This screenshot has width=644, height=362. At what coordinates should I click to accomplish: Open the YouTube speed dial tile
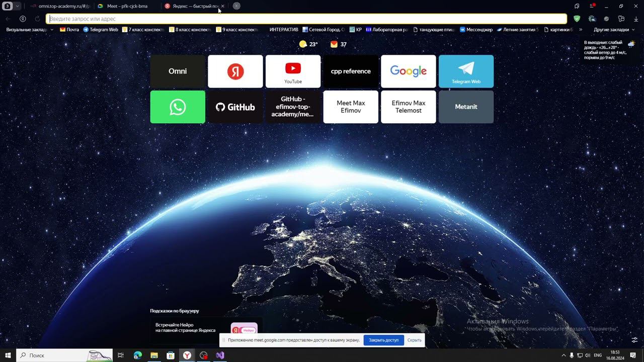[x=293, y=71]
